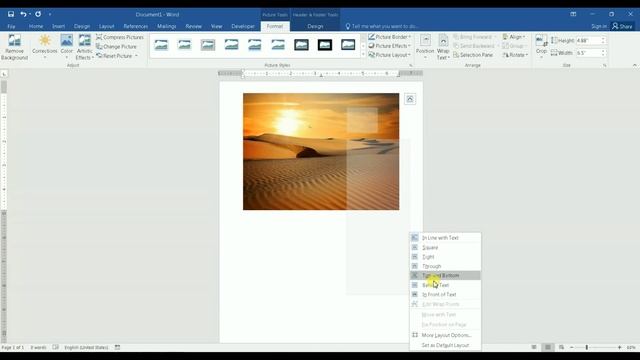Switch to the Developer tab
The height and width of the screenshot is (360, 640).
point(243,26)
